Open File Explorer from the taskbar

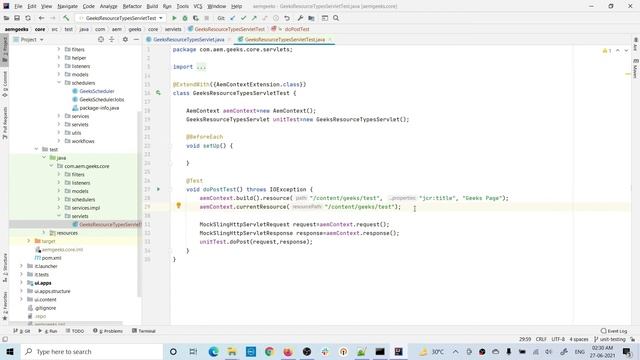(x=232, y=351)
